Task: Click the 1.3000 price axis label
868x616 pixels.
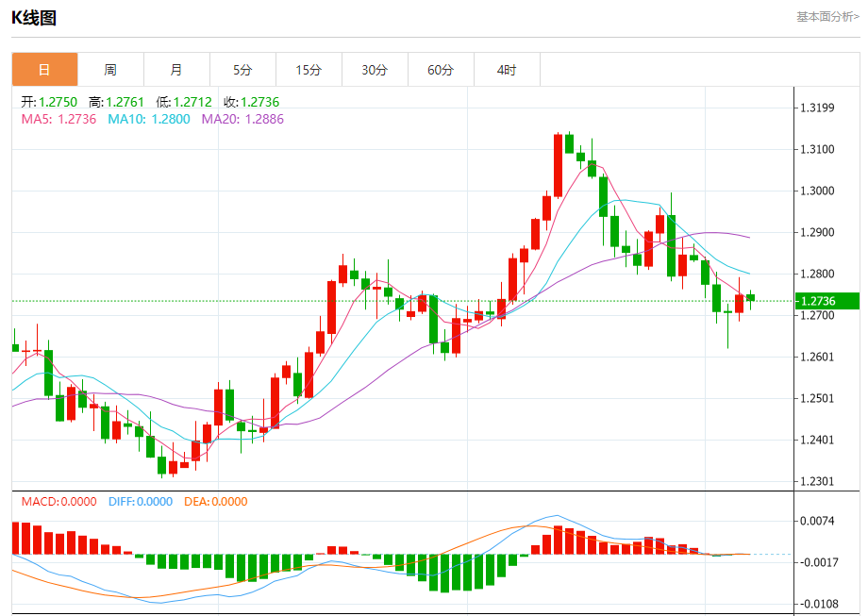Action: pyautogui.click(x=817, y=191)
